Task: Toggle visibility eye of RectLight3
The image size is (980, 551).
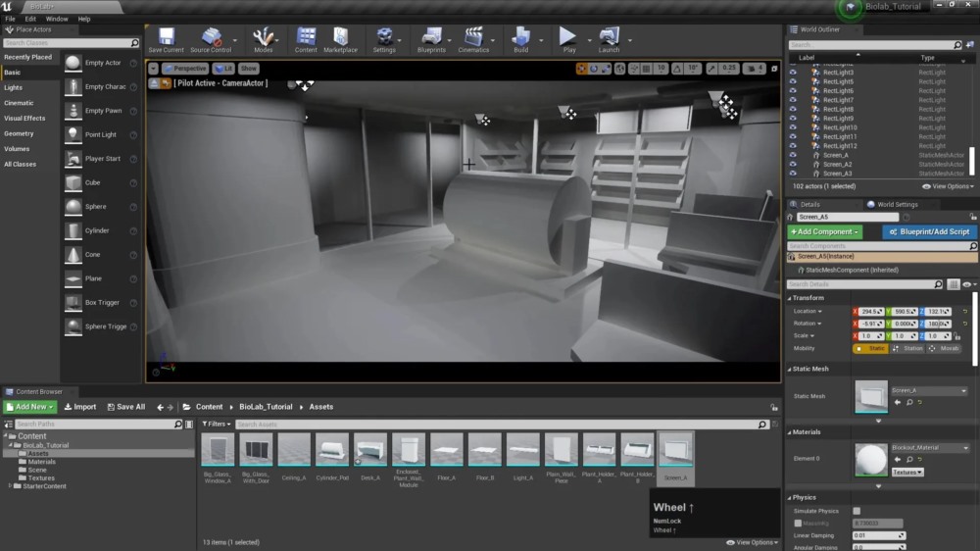Action: point(793,73)
